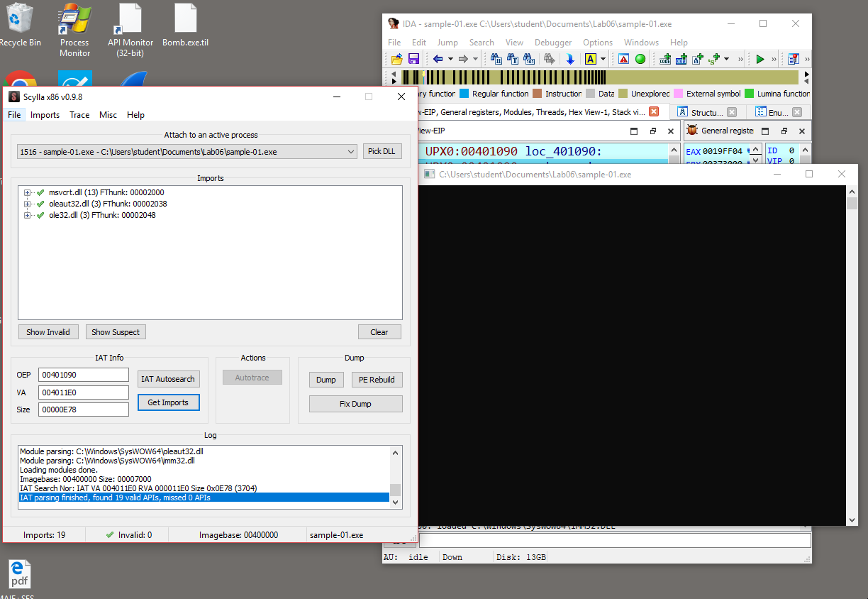
Task: Open Scylla Misc menu
Action: (108, 115)
